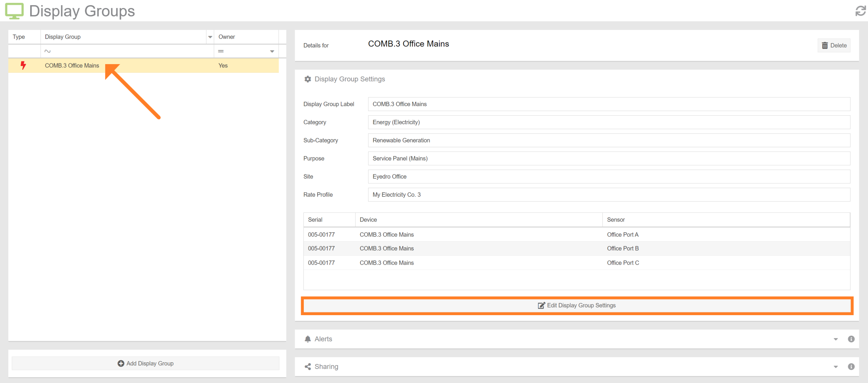
Task: Expand the Sharing section chevron
Action: click(836, 366)
